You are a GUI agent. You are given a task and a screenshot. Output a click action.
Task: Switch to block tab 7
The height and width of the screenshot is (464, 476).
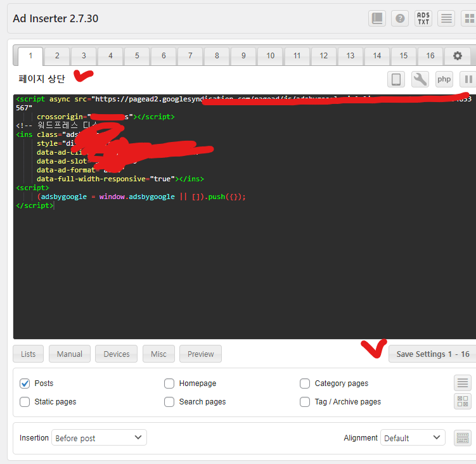click(190, 56)
